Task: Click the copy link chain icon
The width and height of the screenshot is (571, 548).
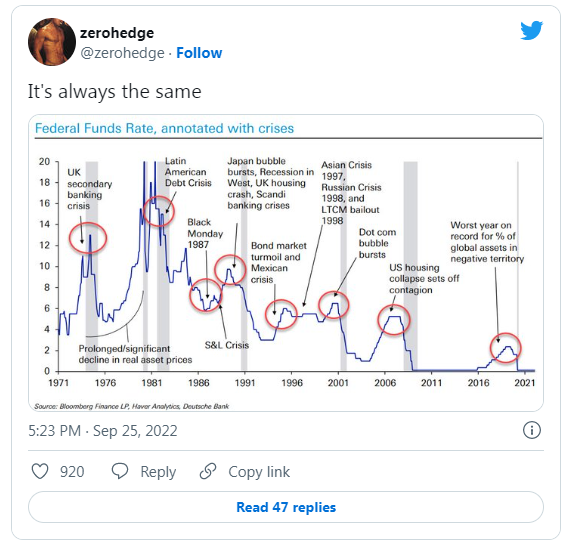Action: pyautogui.click(x=208, y=471)
